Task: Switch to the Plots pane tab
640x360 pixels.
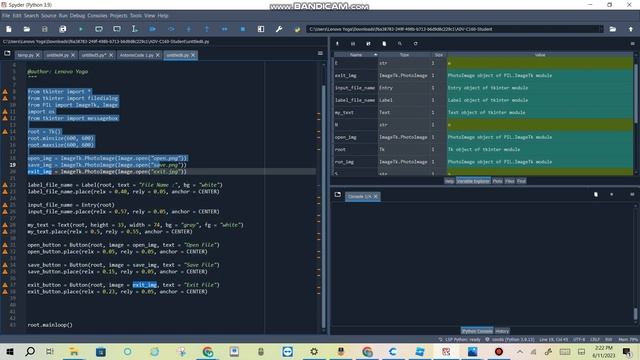Action: pos(497,181)
